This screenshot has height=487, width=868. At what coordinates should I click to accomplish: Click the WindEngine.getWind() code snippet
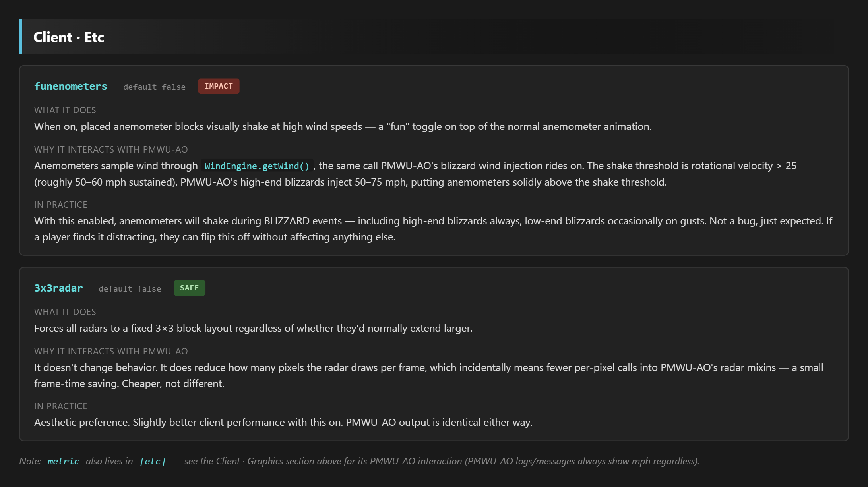[257, 166]
